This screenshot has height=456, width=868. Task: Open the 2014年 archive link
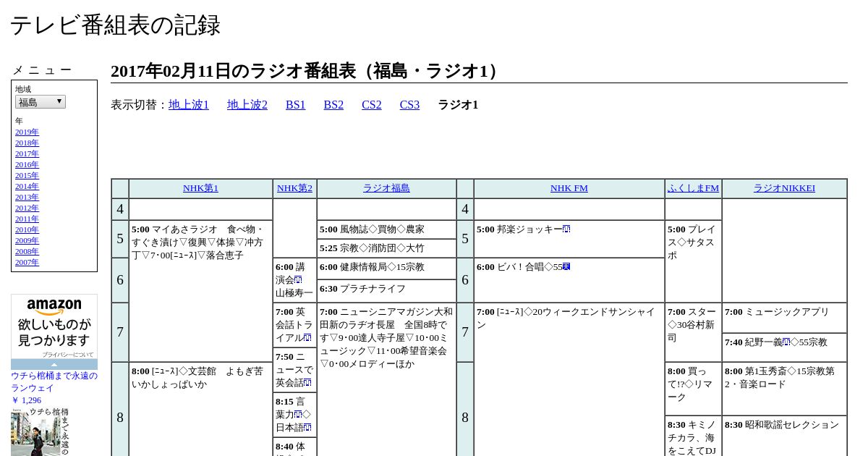click(x=27, y=186)
